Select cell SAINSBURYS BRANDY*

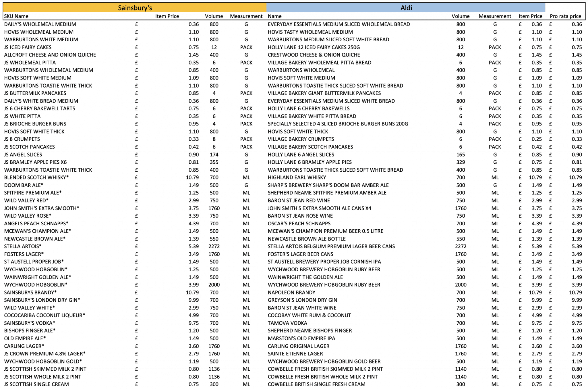coord(30,293)
